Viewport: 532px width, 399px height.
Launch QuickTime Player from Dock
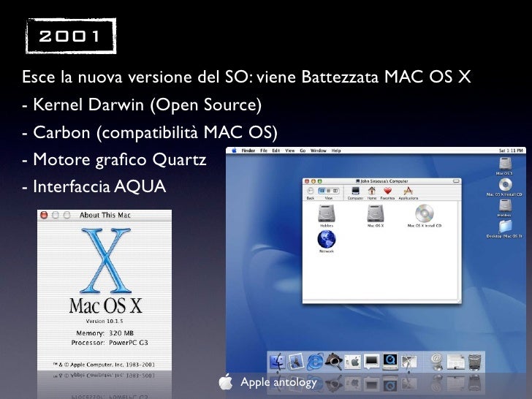(x=390, y=362)
